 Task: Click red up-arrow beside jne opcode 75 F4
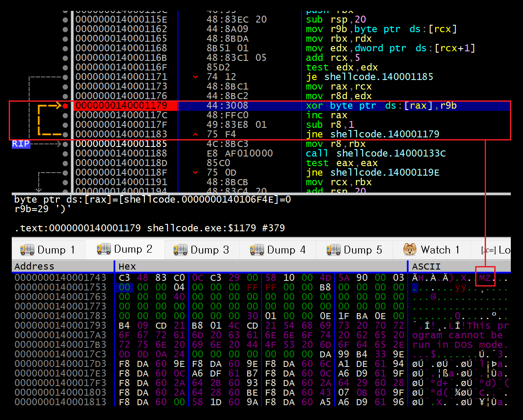pyautogui.click(x=195, y=134)
